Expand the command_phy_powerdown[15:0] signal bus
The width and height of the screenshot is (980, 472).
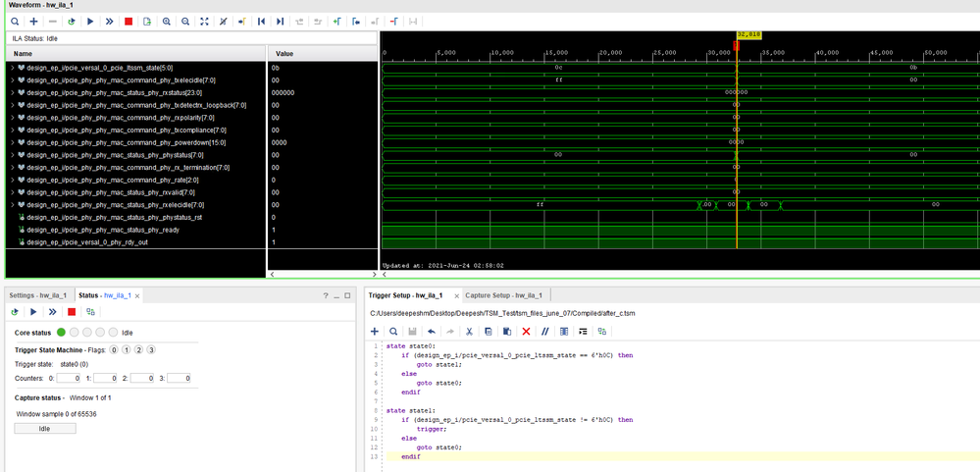tap(12, 142)
